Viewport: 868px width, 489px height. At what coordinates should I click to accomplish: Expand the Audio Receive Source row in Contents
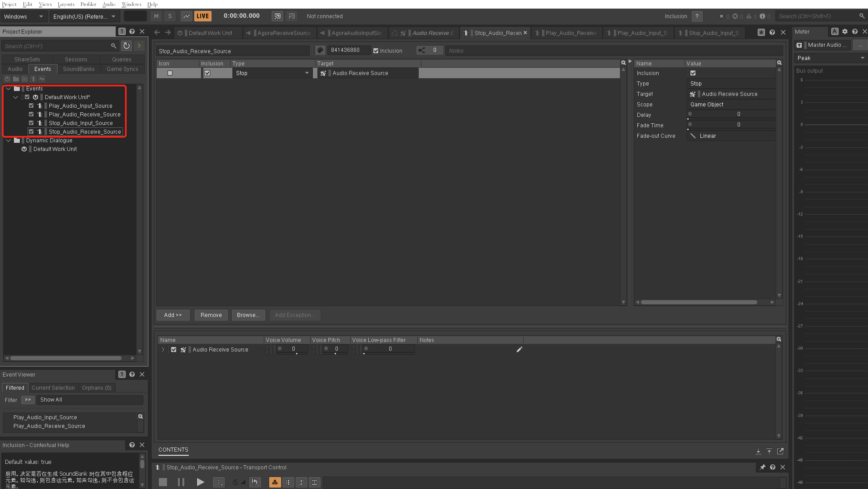click(163, 349)
